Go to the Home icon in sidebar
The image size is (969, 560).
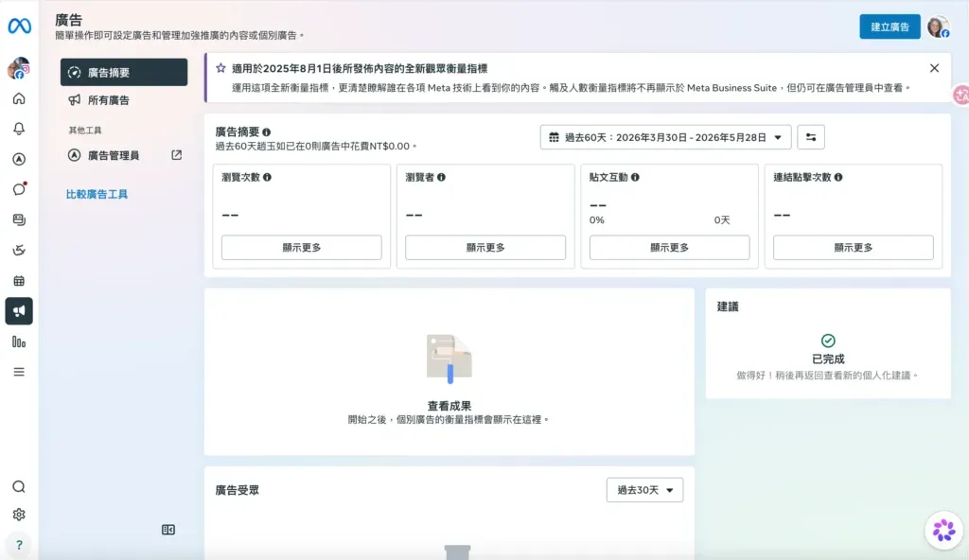[19, 99]
